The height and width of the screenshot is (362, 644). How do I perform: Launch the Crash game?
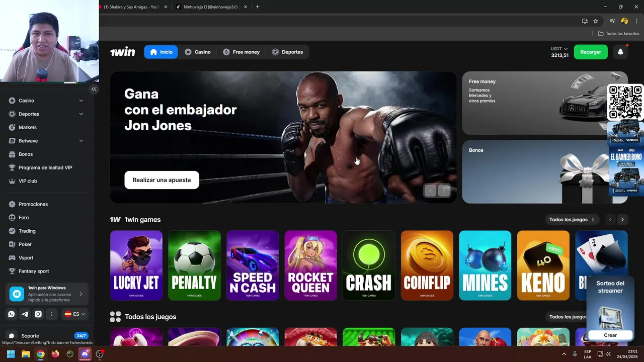click(369, 265)
